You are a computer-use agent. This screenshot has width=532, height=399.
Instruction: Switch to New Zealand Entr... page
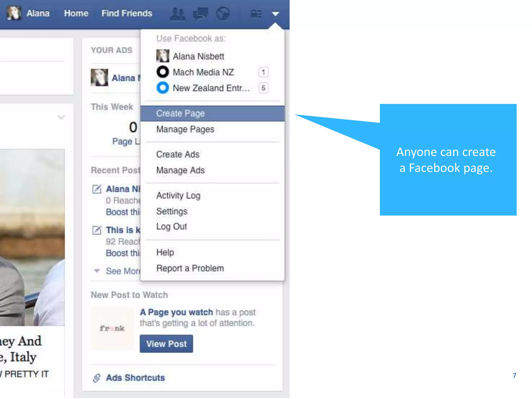pyautogui.click(x=212, y=88)
